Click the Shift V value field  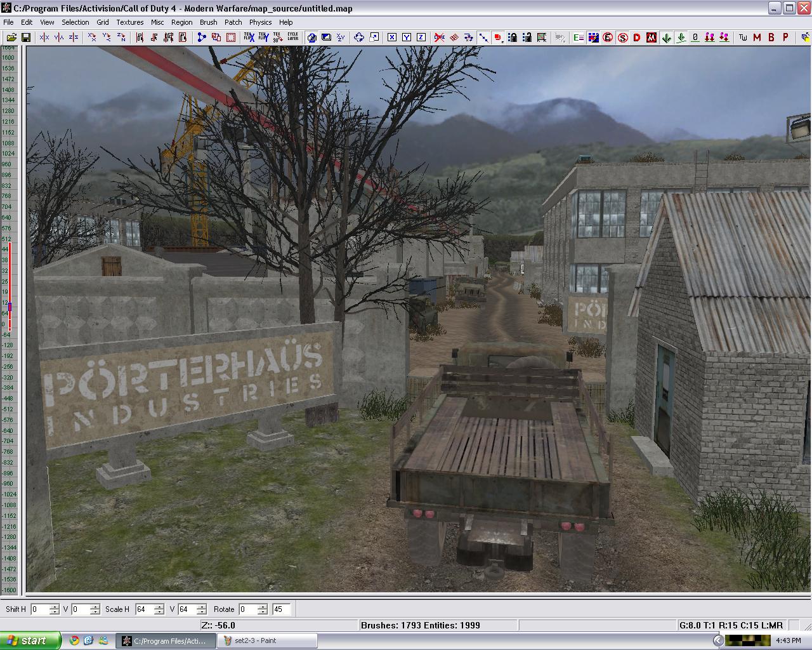tap(80, 609)
